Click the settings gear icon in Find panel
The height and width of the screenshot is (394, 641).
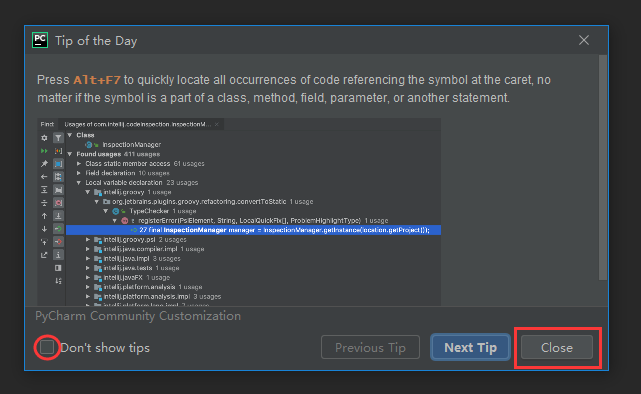click(44, 138)
